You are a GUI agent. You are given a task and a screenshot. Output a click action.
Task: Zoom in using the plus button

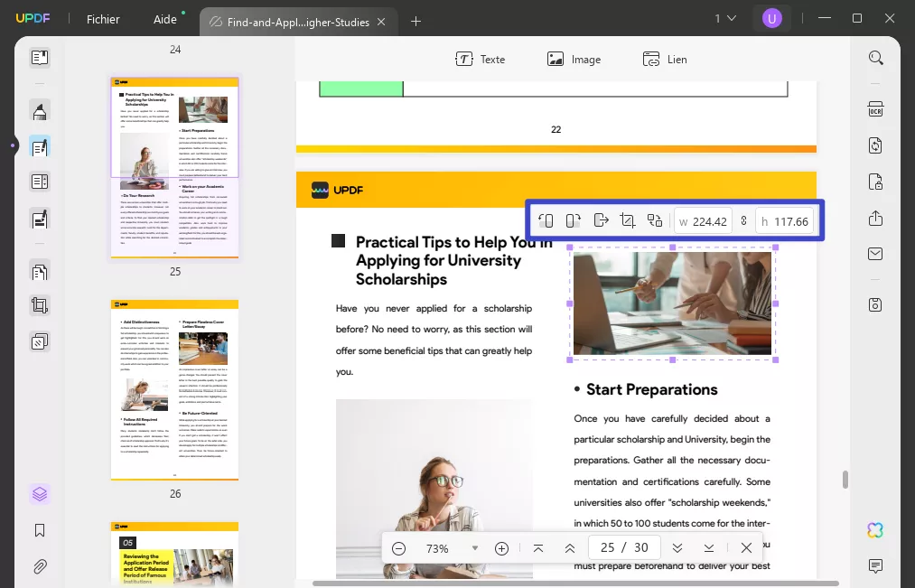[x=500, y=547]
